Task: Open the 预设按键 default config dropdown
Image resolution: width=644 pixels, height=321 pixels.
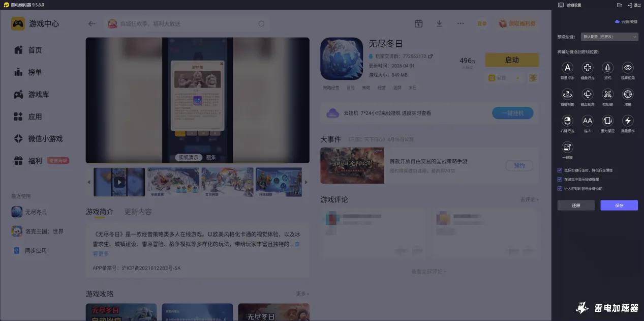Action: 608,37
